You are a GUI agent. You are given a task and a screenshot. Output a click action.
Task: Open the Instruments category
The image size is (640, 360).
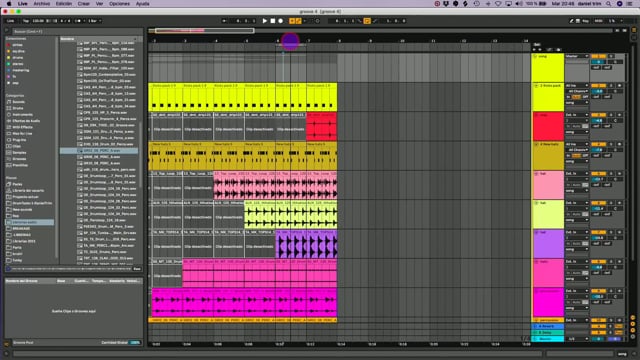point(22,115)
